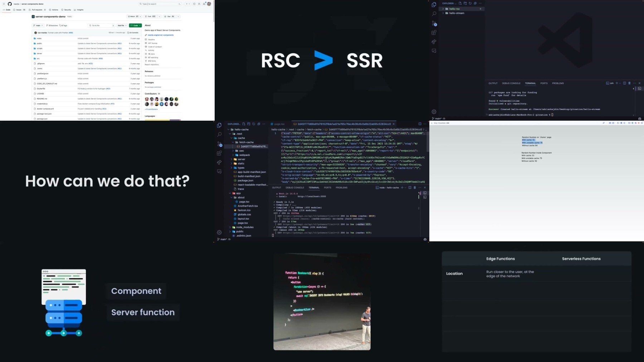Click New Folder icon above the hello-rsc folder
The width and height of the screenshot is (644, 362).
[465, 3]
